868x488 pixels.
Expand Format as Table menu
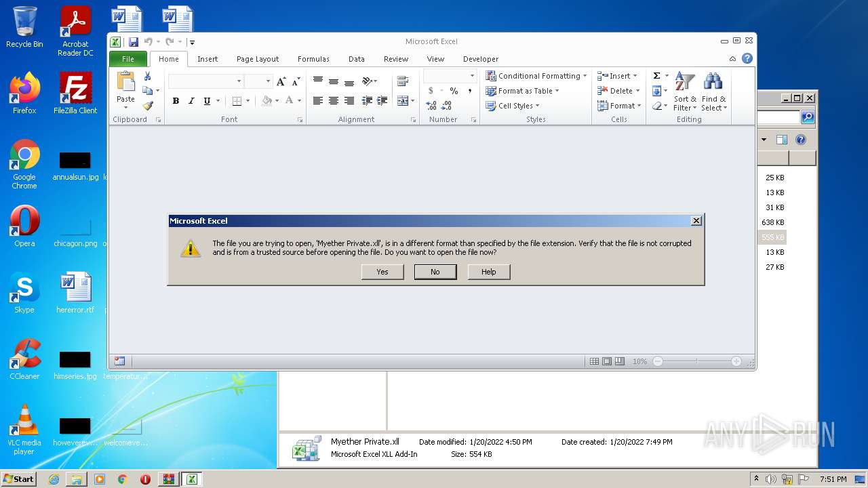click(523, 91)
